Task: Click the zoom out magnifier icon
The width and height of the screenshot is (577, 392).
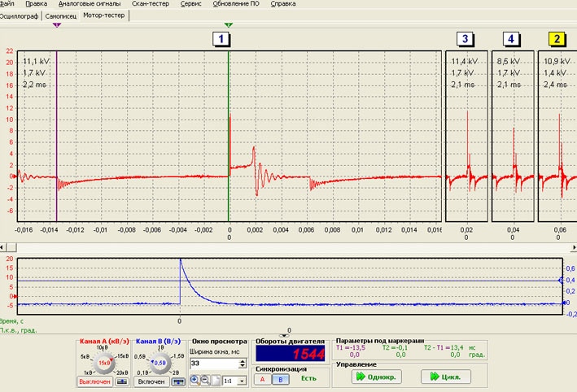Action: click(205, 381)
